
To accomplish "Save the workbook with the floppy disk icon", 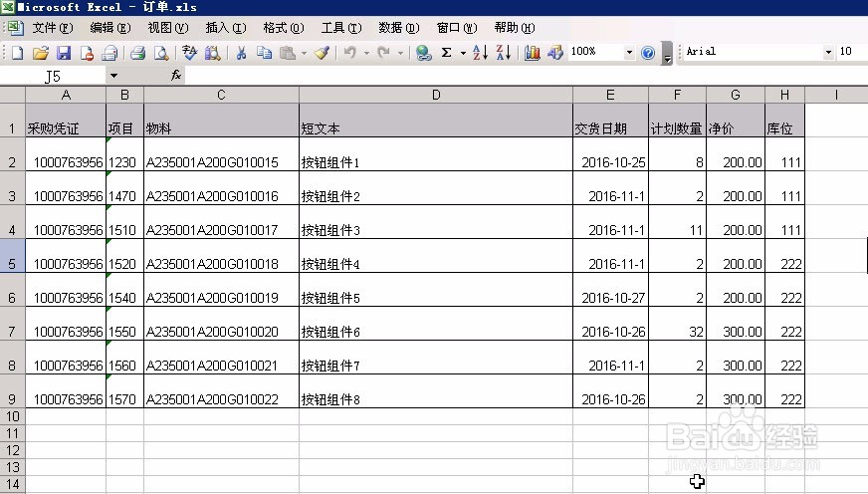I will tap(64, 53).
